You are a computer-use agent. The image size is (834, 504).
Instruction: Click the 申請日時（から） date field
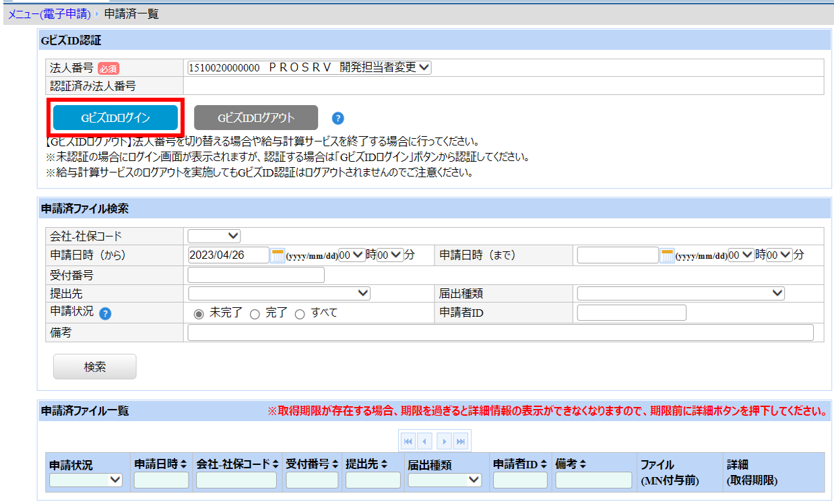pyautogui.click(x=228, y=255)
